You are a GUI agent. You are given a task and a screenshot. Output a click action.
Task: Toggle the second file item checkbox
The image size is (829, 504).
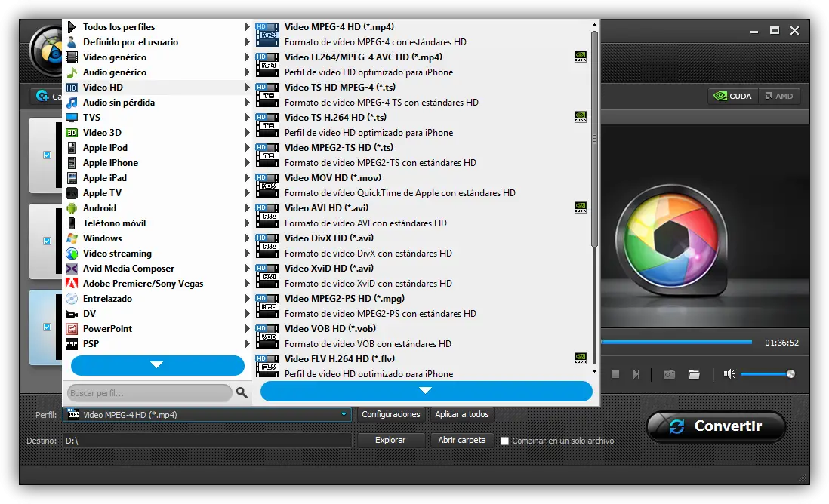point(47,241)
